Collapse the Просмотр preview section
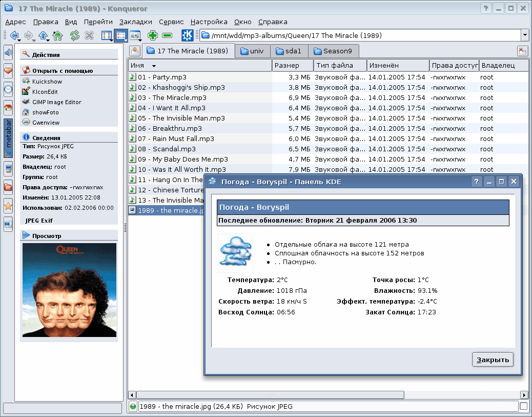The image size is (532, 417). click(27, 236)
